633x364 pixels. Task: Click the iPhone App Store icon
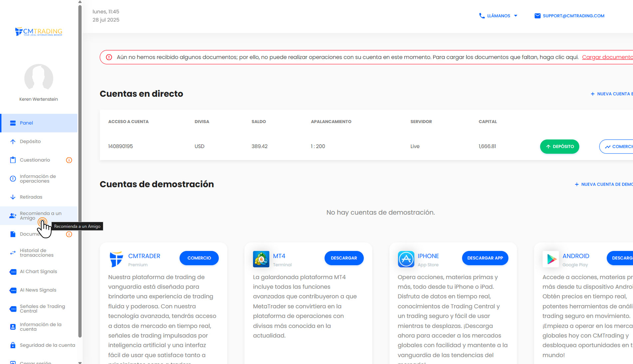(406, 259)
